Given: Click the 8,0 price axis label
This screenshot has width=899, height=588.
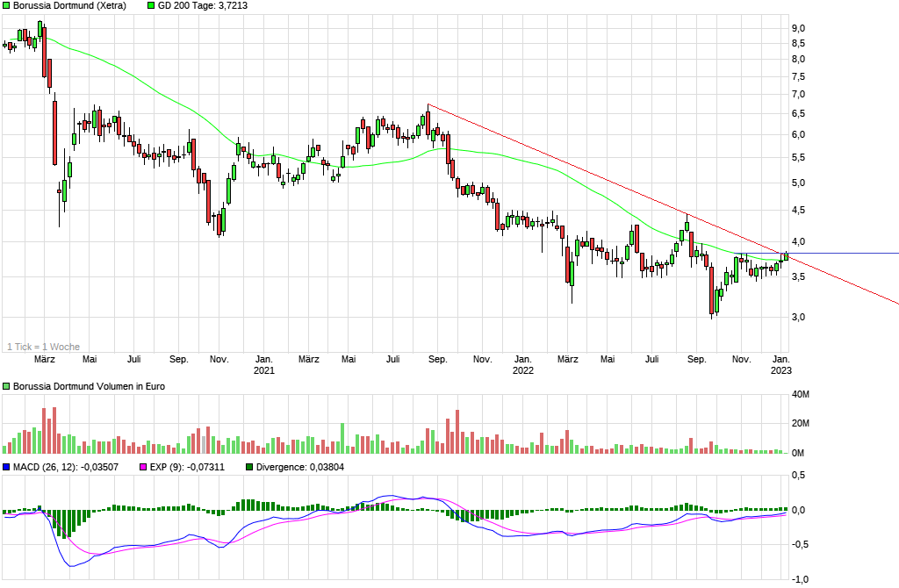Looking at the screenshot, I should point(798,59).
